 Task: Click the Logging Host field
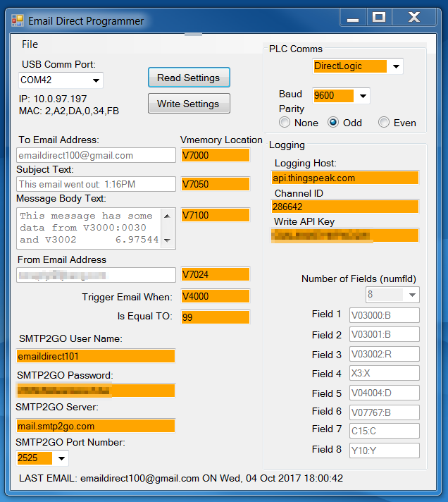(345, 178)
